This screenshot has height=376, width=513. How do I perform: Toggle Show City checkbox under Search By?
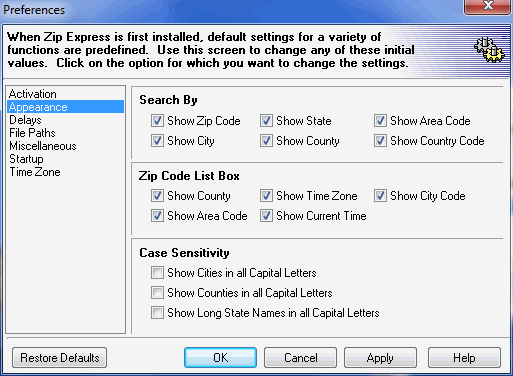(x=157, y=141)
